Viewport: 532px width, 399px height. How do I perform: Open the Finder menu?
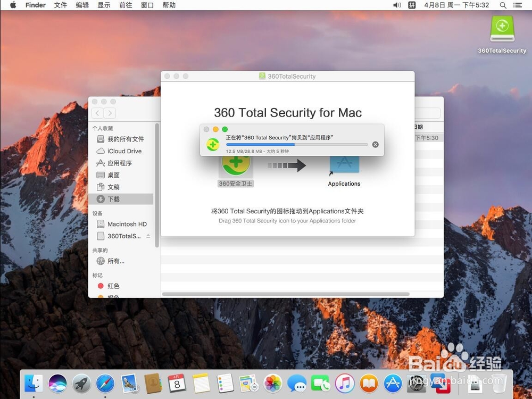pos(35,5)
